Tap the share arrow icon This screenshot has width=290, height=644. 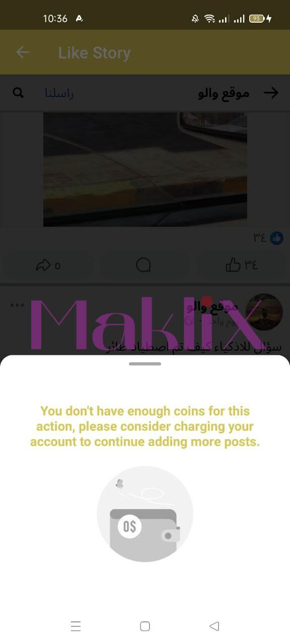coord(48,265)
